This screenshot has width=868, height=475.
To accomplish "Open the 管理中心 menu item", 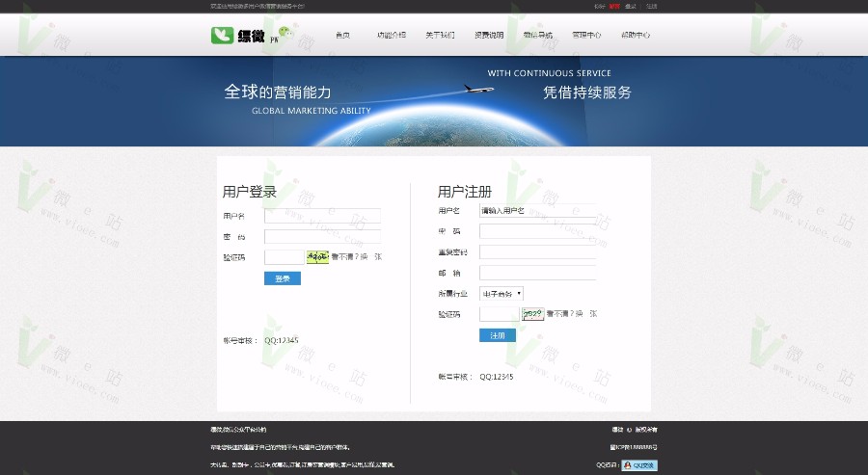I will (586, 35).
